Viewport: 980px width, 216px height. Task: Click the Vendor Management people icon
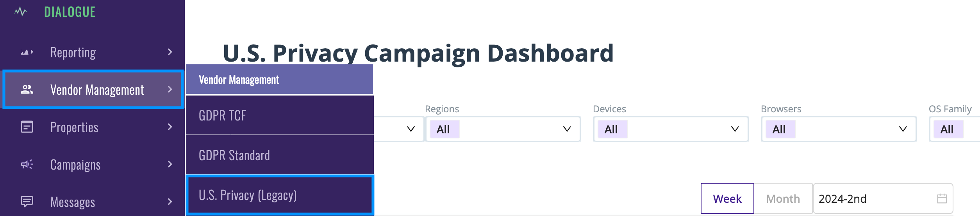(27, 90)
